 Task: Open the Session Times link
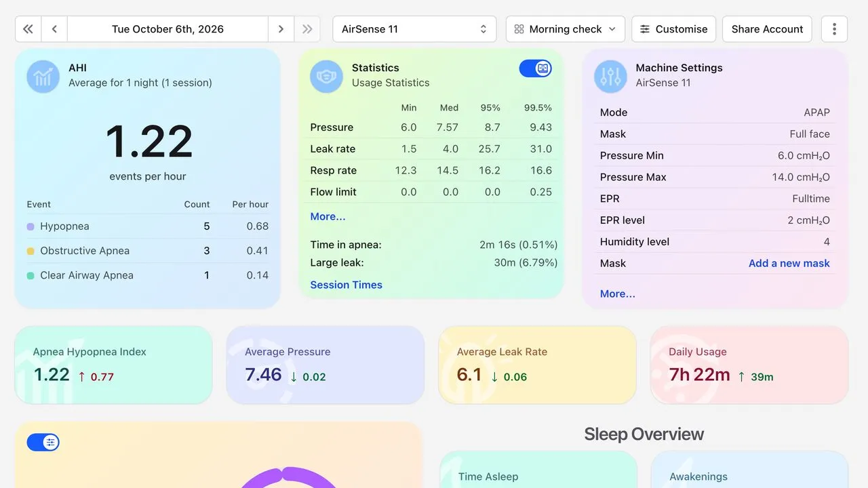tap(346, 285)
